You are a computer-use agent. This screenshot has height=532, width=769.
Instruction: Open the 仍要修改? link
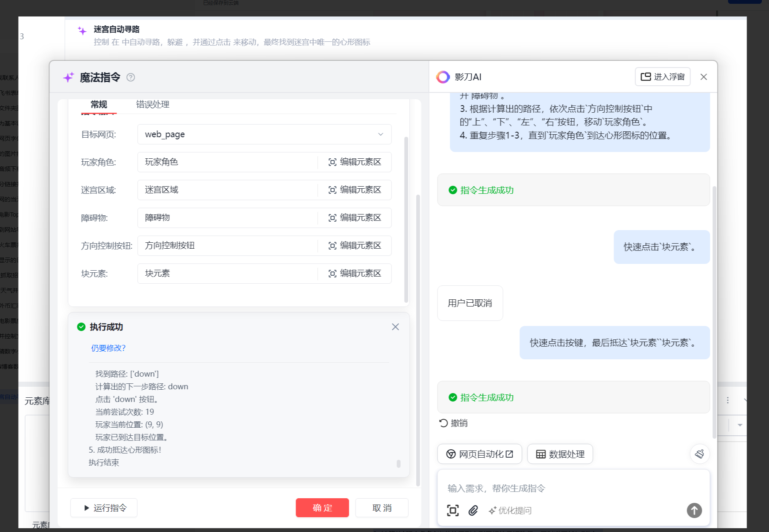point(108,348)
